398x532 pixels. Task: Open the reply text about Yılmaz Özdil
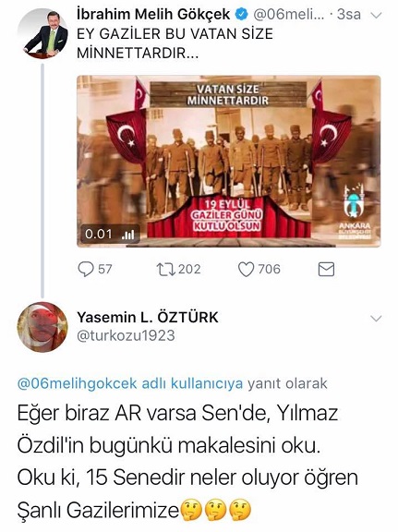(x=187, y=462)
